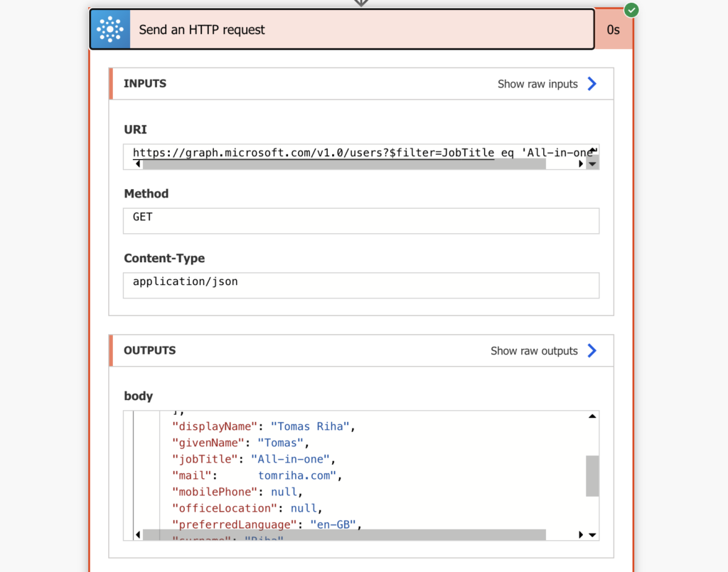This screenshot has height=572, width=728.
Task: Click the "en-GB" preferredLanguage value
Action: (x=333, y=524)
